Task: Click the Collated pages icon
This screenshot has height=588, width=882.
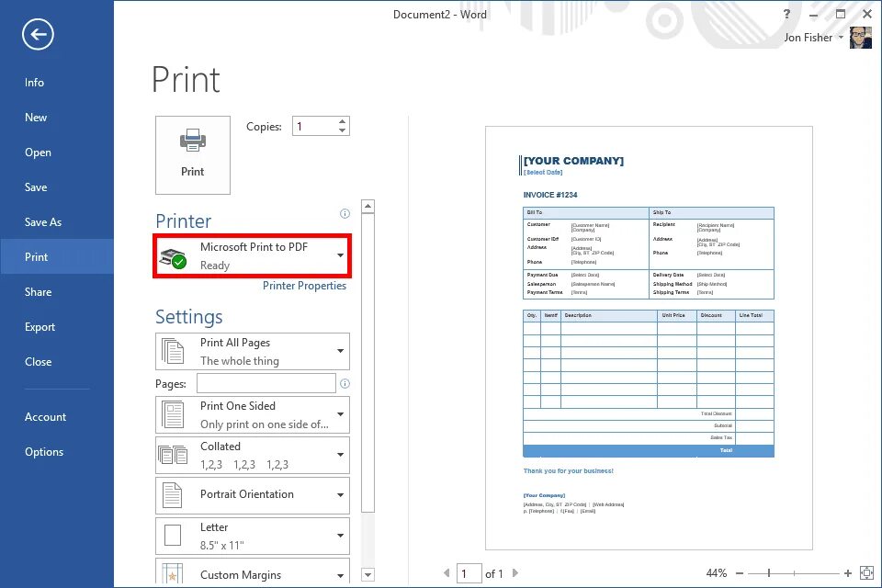Action: [173, 455]
